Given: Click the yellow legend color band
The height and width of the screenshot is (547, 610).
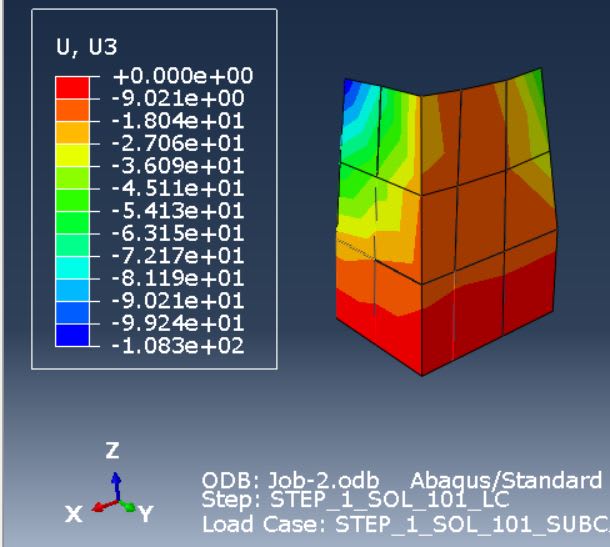Looking at the screenshot, I should (x=72, y=156).
